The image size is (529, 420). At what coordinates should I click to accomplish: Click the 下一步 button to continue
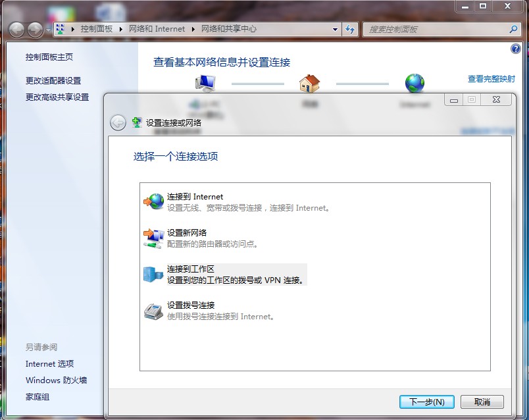click(x=426, y=402)
